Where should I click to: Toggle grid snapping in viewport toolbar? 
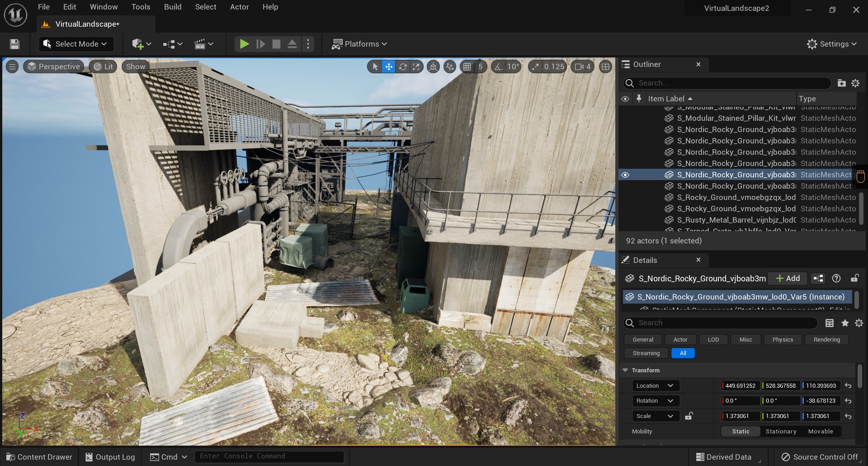click(x=467, y=67)
